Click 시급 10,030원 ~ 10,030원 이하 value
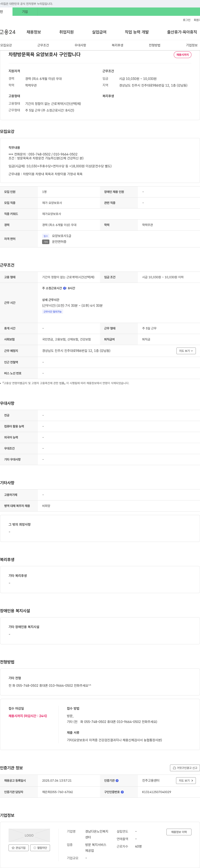This screenshot has height=868, width=200. click(163, 277)
